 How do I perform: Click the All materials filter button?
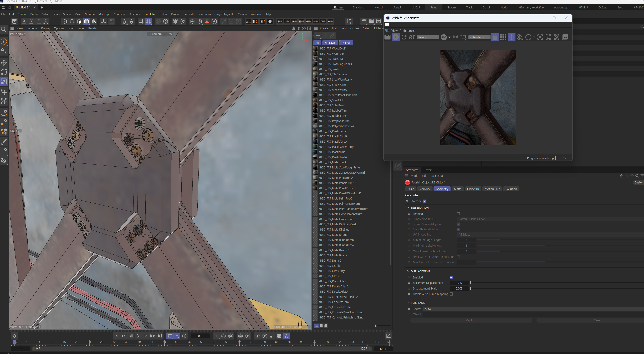tap(317, 43)
